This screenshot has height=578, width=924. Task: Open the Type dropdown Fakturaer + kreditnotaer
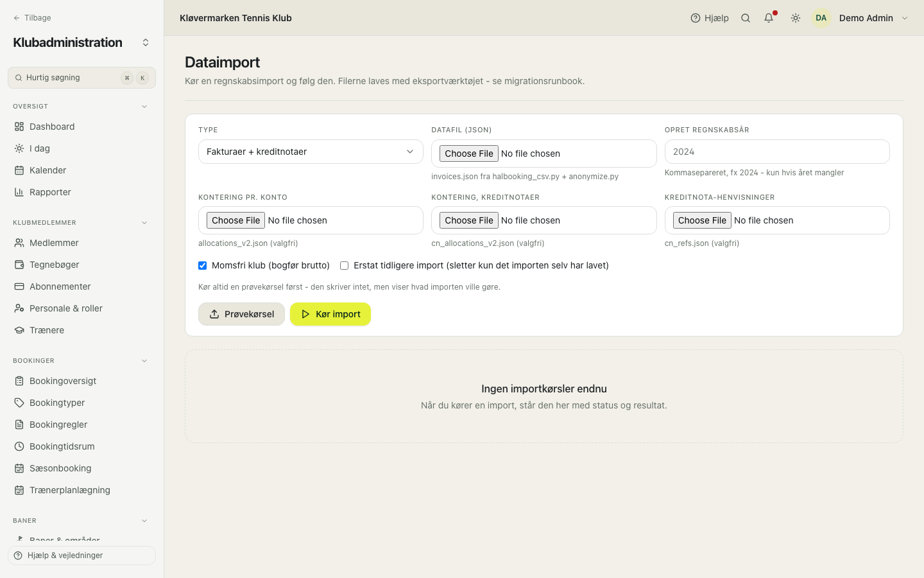tap(311, 152)
